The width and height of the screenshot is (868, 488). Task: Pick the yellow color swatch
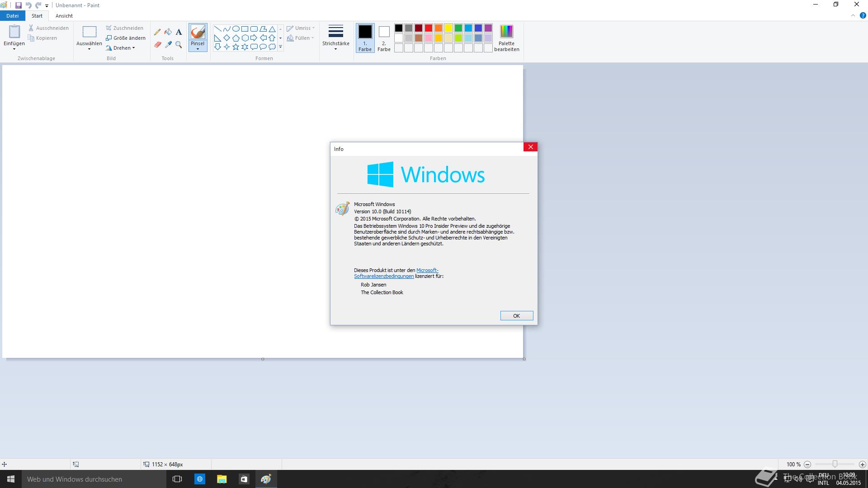pyautogui.click(x=448, y=28)
